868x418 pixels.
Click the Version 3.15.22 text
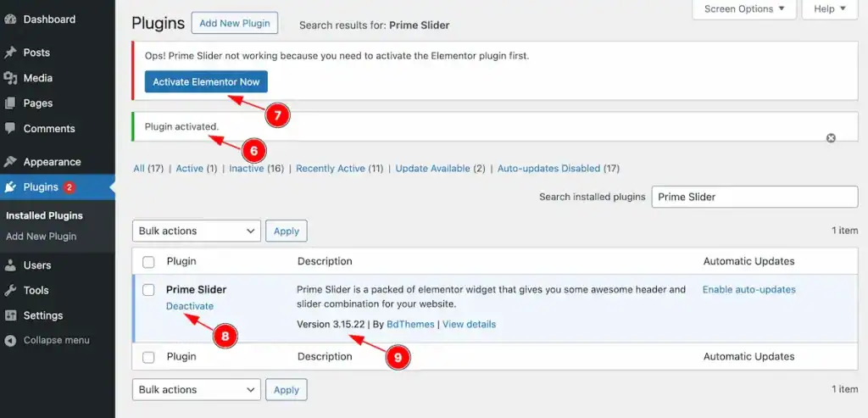(331, 325)
